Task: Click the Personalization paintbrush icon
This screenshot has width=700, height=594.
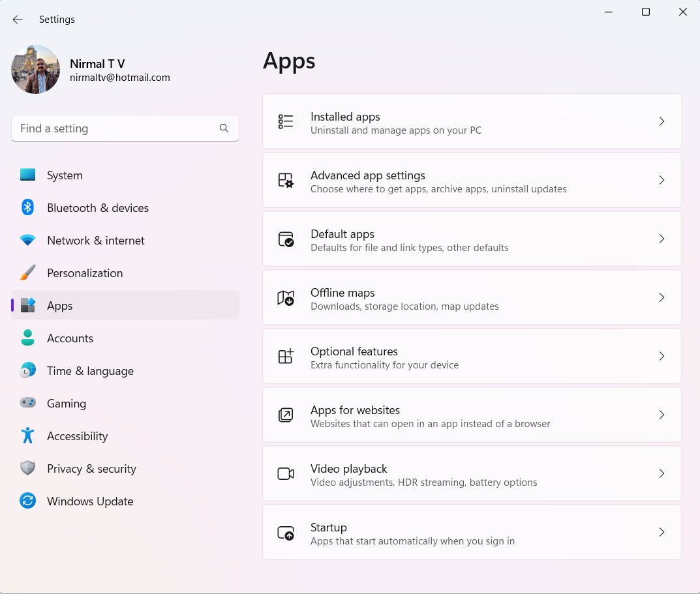Action: [x=27, y=273]
